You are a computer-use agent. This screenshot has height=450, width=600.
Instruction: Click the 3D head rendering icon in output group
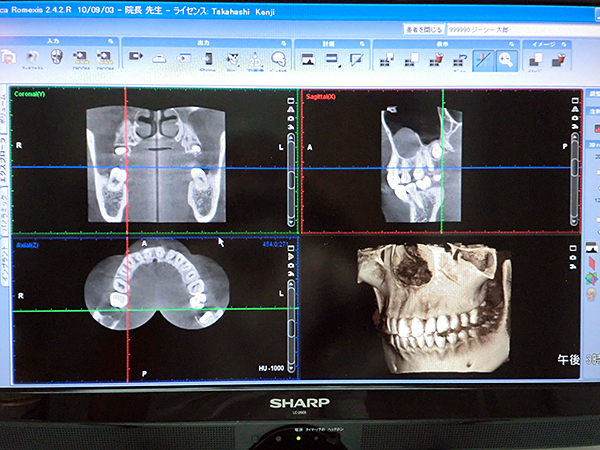[279, 60]
